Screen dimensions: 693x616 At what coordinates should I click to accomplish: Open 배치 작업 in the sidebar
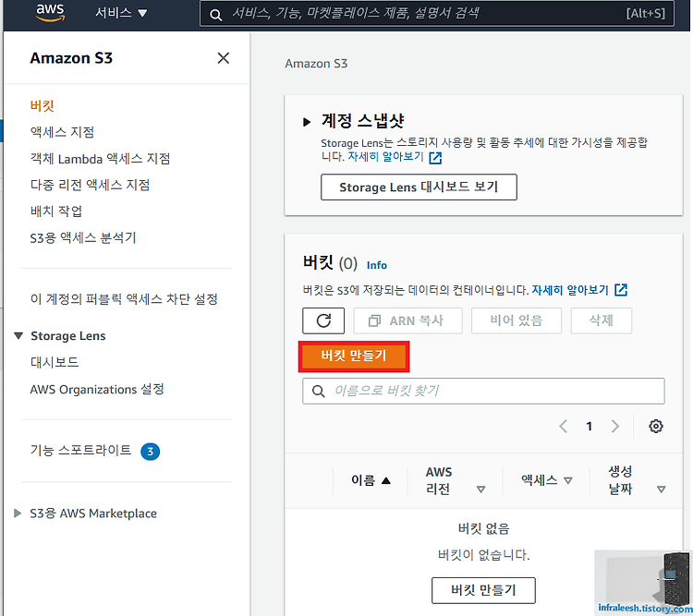56,211
